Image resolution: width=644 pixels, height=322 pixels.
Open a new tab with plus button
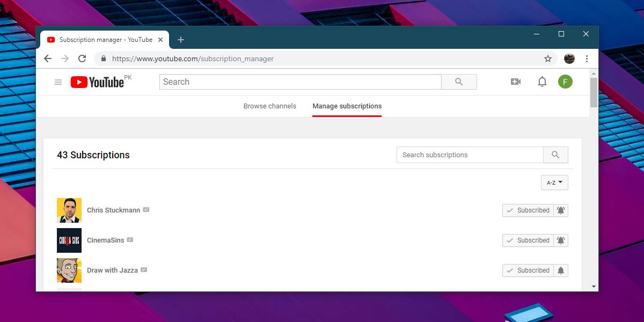pos(181,40)
